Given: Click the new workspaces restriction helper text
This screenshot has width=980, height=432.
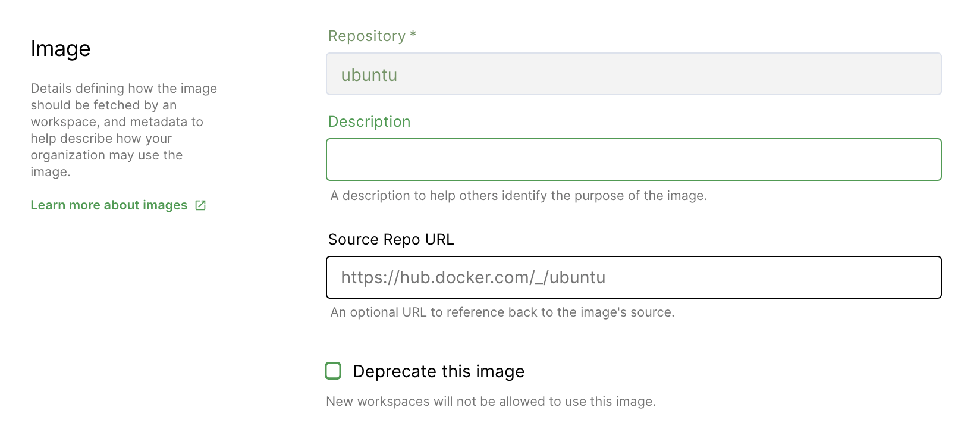Looking at the screenshot, I should (491, 401).
